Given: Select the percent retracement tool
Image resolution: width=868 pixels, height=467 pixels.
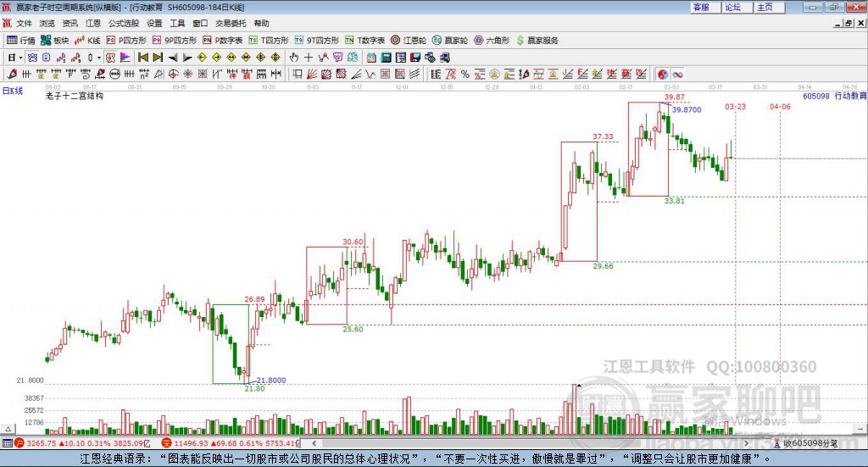Looking at the screenshot, I should coord(465,74).
